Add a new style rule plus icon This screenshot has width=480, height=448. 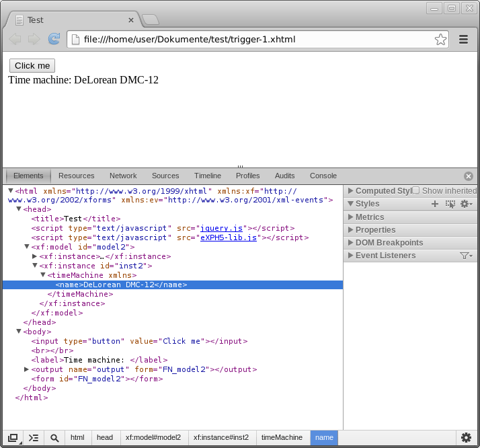click(435, 204)
